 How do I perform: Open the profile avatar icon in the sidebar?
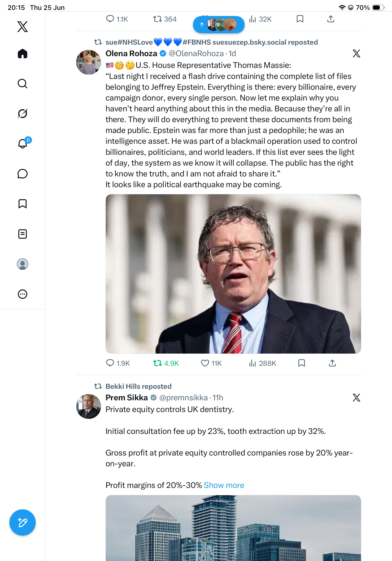23,264
